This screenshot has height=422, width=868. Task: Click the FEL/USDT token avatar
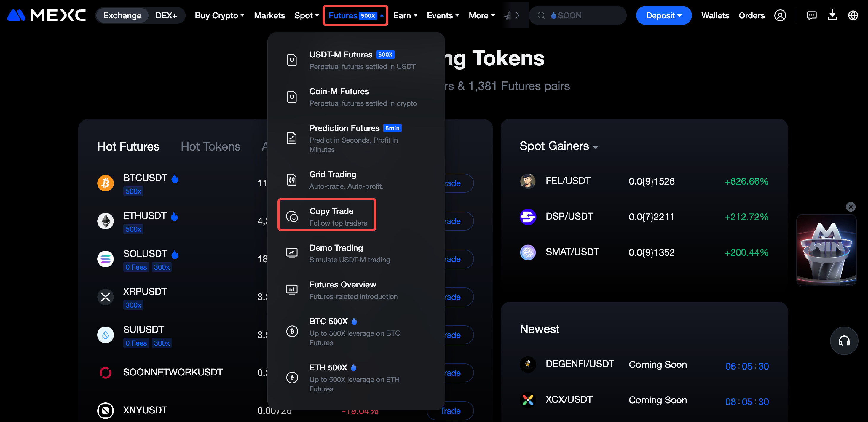[x=528, y=181]
